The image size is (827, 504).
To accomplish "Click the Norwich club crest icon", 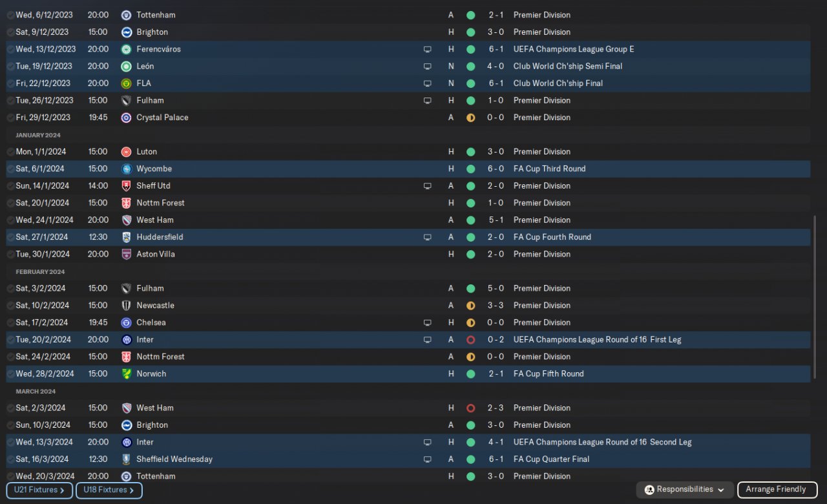I will (126, 373).
